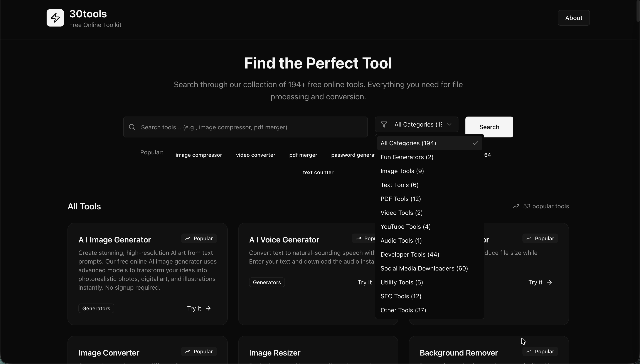640x364 pixels.
Task: Select the Image Tools (9) category option
Action: pos(402,171)
